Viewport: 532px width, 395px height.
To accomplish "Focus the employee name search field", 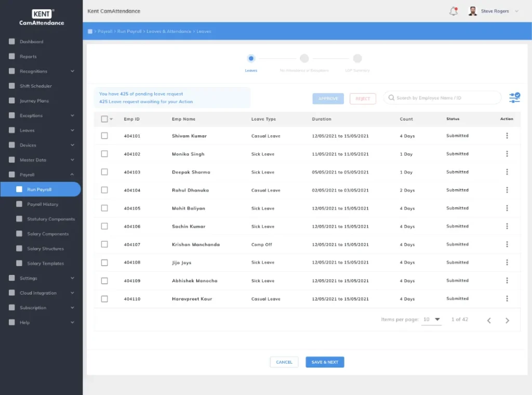I will point(443,98).
